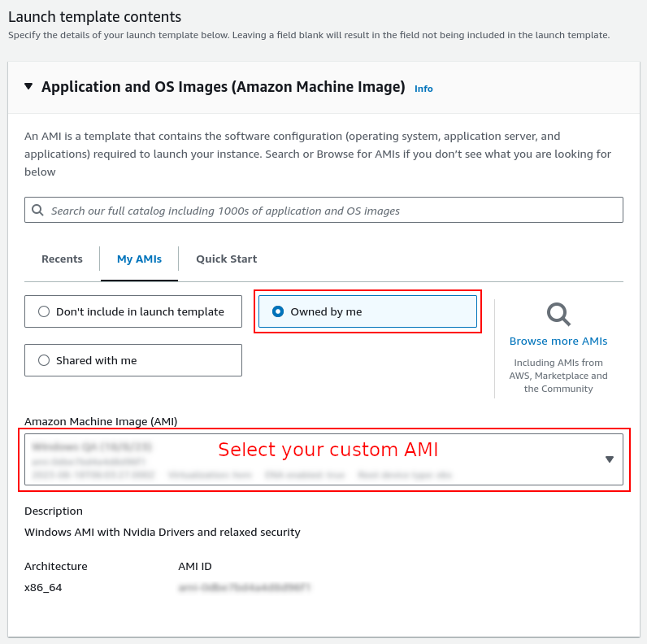
Task: Switch to the Quick Start tab
Action: point(226,259)
